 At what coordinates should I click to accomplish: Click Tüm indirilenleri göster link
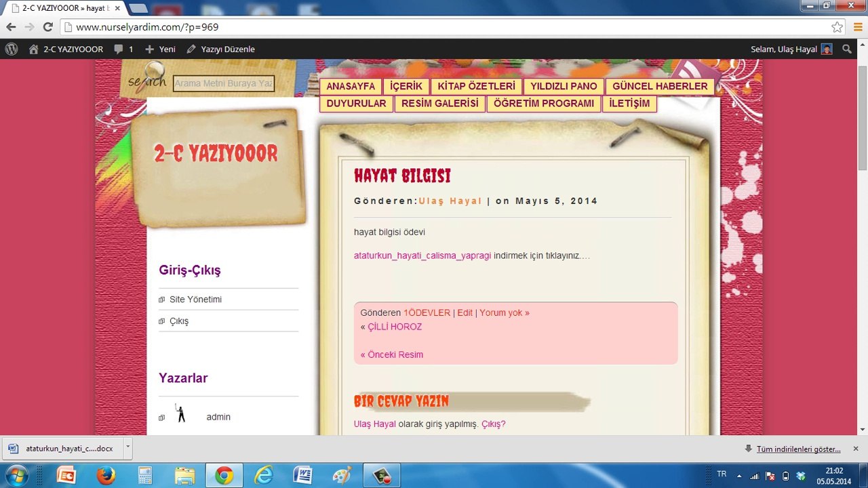tap(798, 449)
